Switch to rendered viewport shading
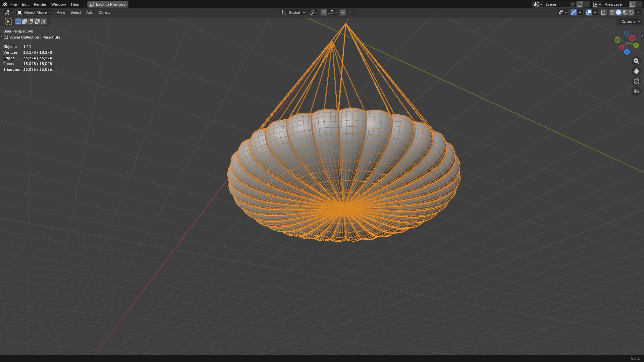644x362 pixels. click(x=631, y=12)
